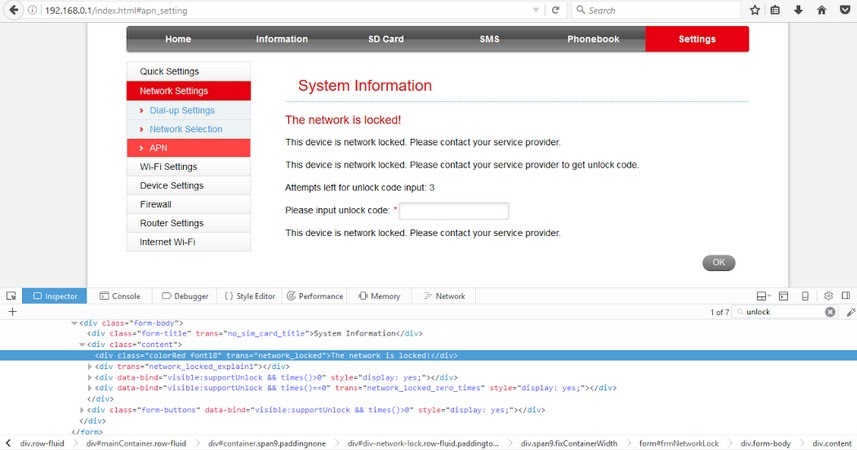The image size is (857, 450).
Task: Click the 'The network is locked!' heading
Action: coord(343,120)
